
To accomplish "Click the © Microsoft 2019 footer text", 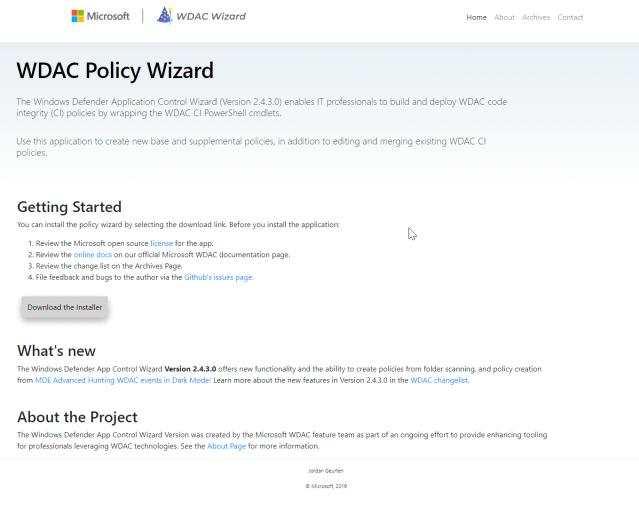I will (326, 486).
